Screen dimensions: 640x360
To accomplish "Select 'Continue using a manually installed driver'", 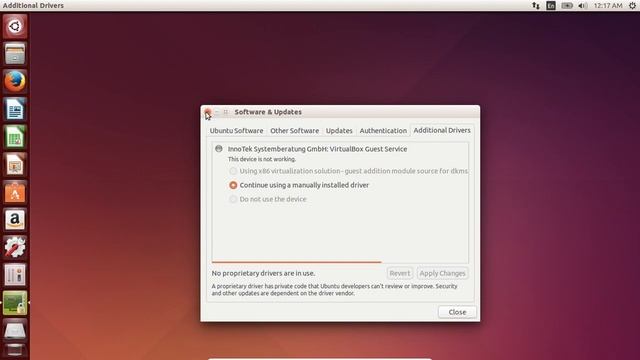I will click(299, 185).
